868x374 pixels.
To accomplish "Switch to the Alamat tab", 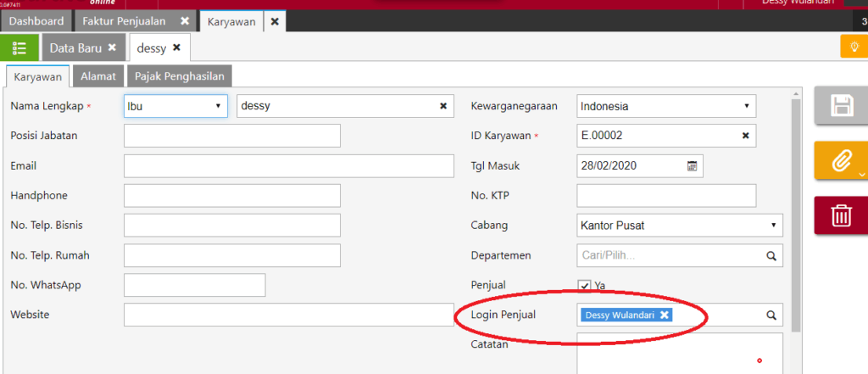I will tap(99, 76).
